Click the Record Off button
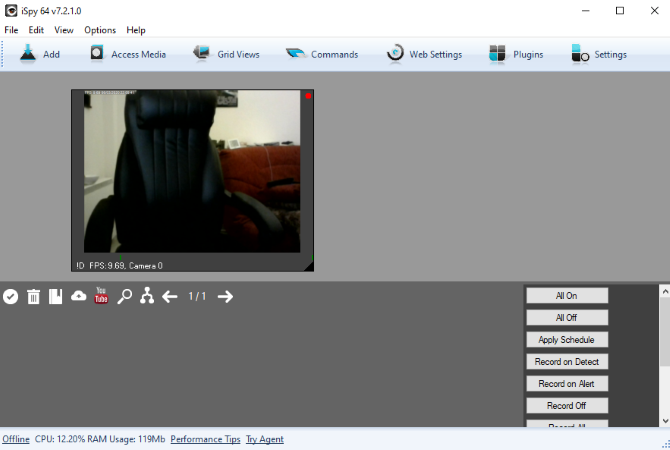 click(567, 406)
